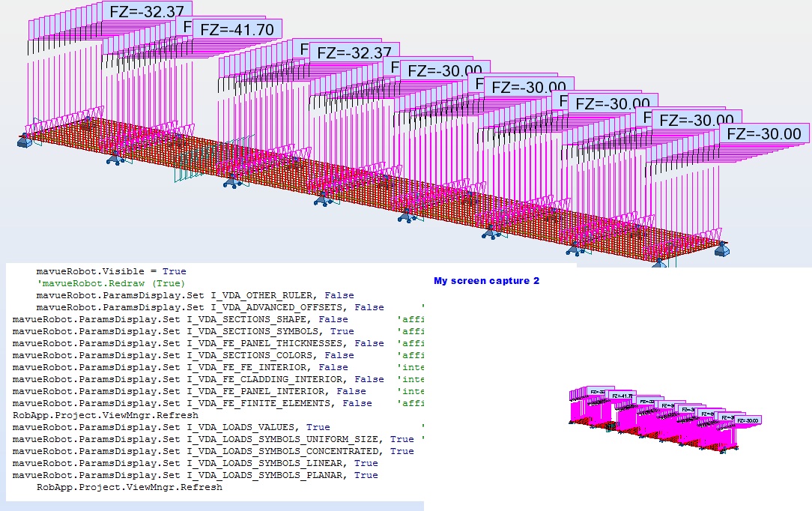Select the second support symbol from left
This screenshot has width=812, height=511.
click(115, 160)
